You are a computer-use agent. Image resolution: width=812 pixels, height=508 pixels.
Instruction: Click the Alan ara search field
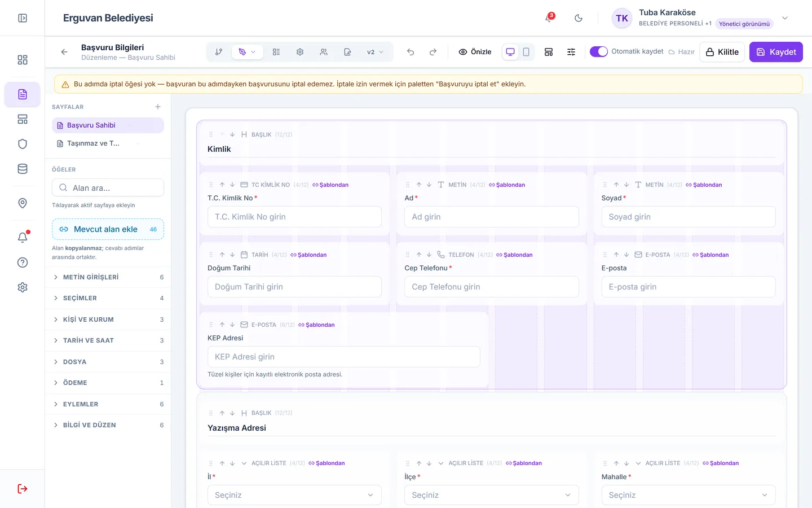(108, 188)
